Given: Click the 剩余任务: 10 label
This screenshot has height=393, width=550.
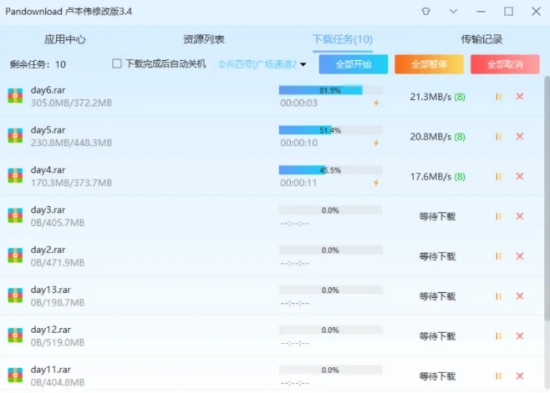Looking at the screenshot, I should point(38,65).
